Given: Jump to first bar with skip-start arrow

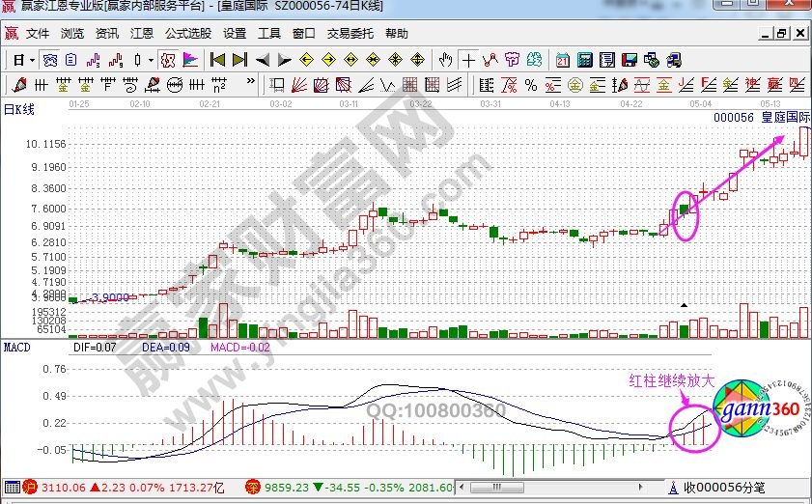Looking at the screenshot, I should pyautogui.click(x=218, y=60).
